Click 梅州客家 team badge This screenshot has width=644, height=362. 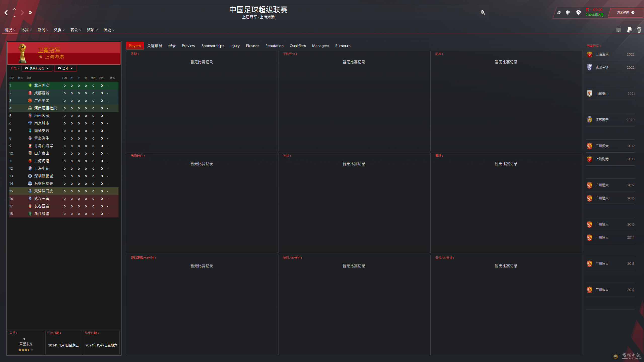pos(30,116)
